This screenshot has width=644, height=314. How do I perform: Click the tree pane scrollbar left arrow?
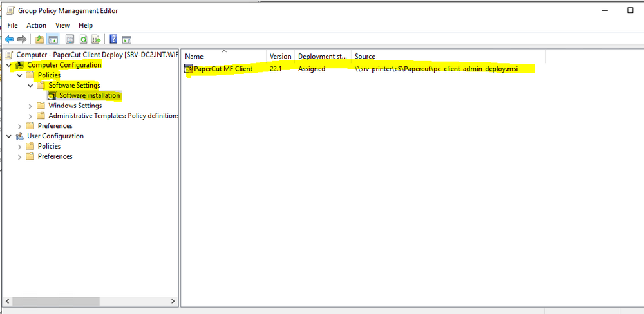[x=6, y=301]
